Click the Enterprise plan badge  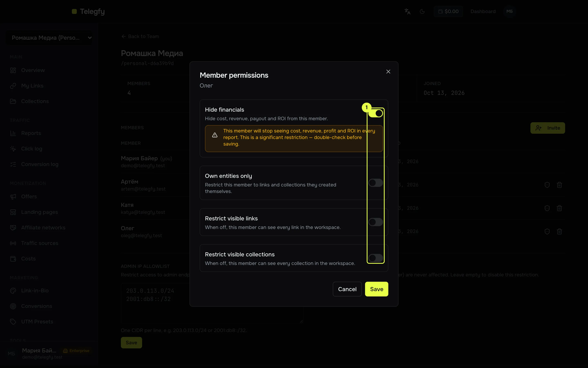76,351
